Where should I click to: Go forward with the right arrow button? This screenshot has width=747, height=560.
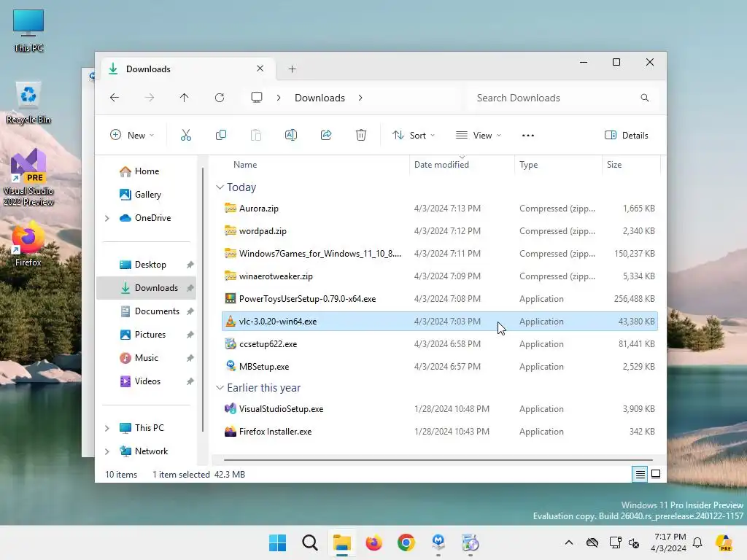[149, 98]
